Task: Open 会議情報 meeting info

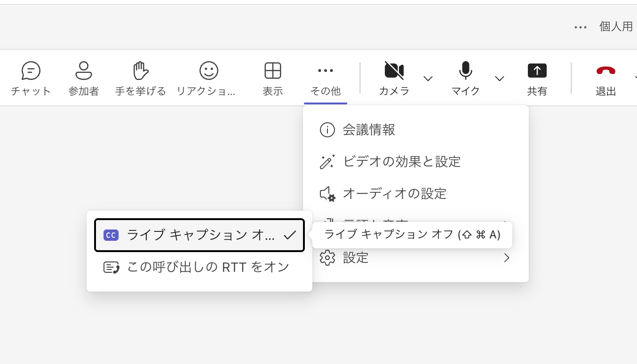Action: pos(369,130)
